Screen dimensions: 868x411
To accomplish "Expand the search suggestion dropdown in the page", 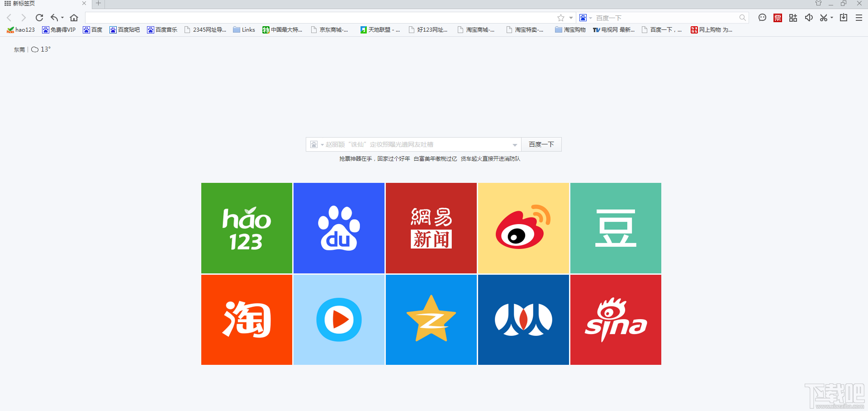I will tap(515, 144).
